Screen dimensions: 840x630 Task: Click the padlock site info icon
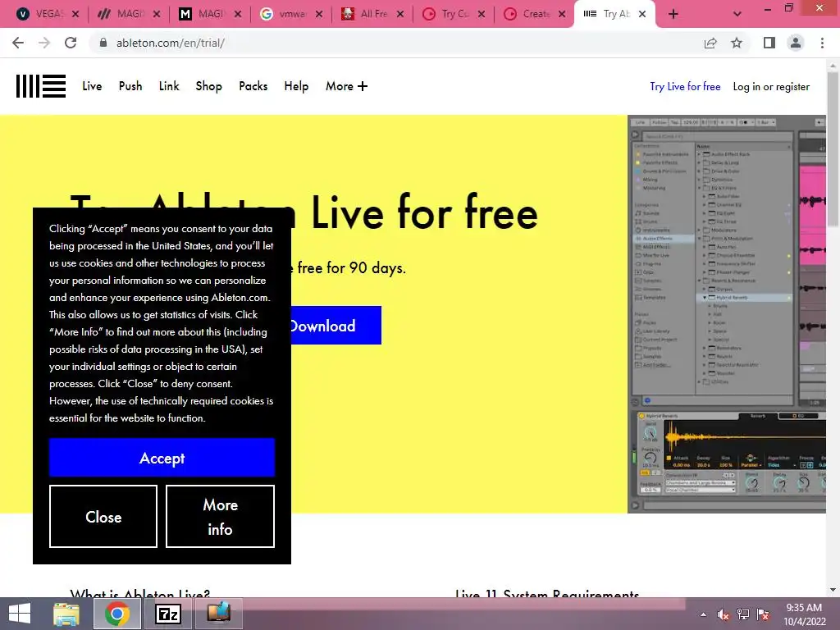tap(103, 43)
